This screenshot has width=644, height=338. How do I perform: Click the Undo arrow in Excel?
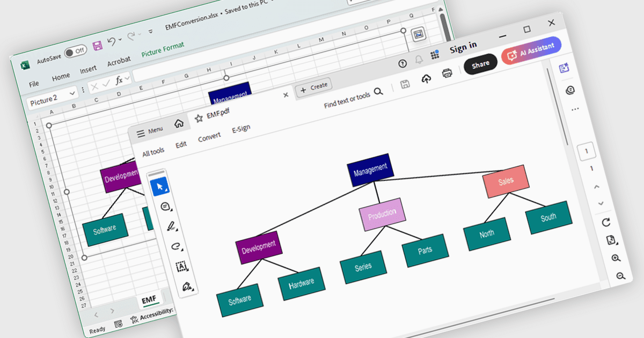pos(111,41)
